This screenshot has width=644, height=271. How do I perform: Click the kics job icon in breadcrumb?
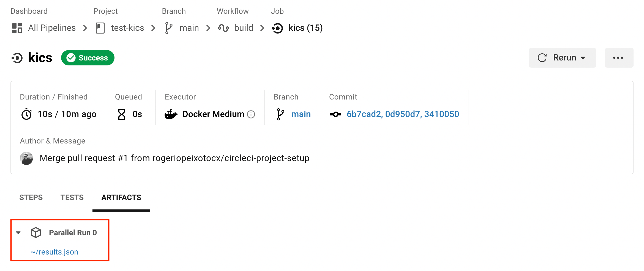(x=277, y=28)
